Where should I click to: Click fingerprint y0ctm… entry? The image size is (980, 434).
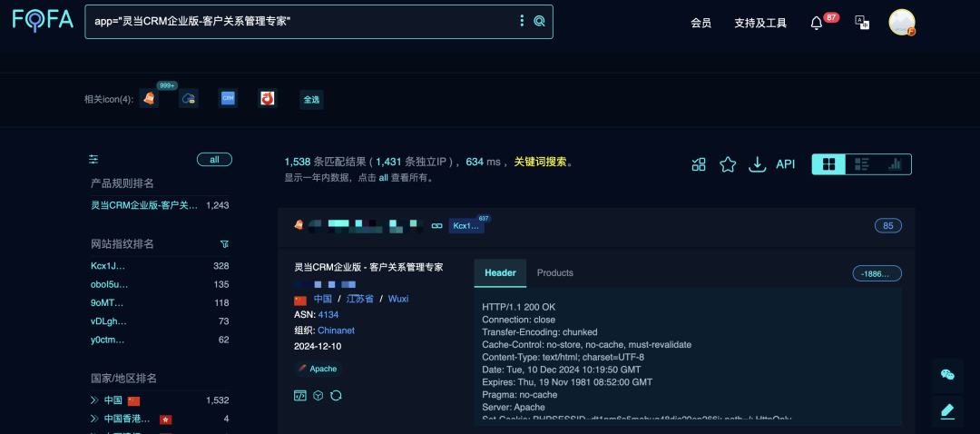108,340
